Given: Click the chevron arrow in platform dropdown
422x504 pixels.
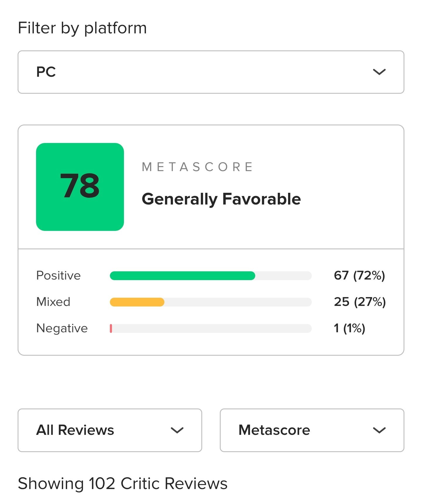Looking at the screenshot, I should (x=379, y=72).
